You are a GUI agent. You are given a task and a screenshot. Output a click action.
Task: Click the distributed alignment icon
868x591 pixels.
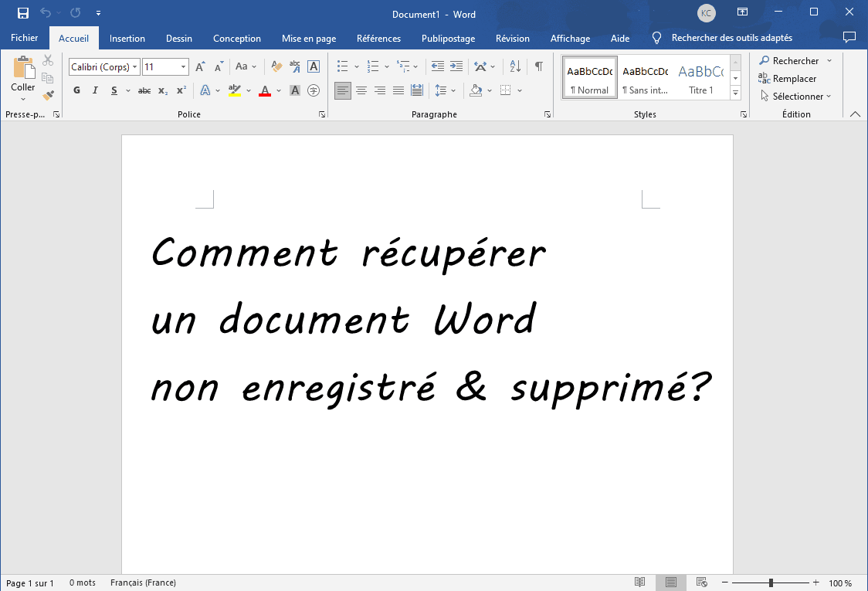click(x=417, y=90)
